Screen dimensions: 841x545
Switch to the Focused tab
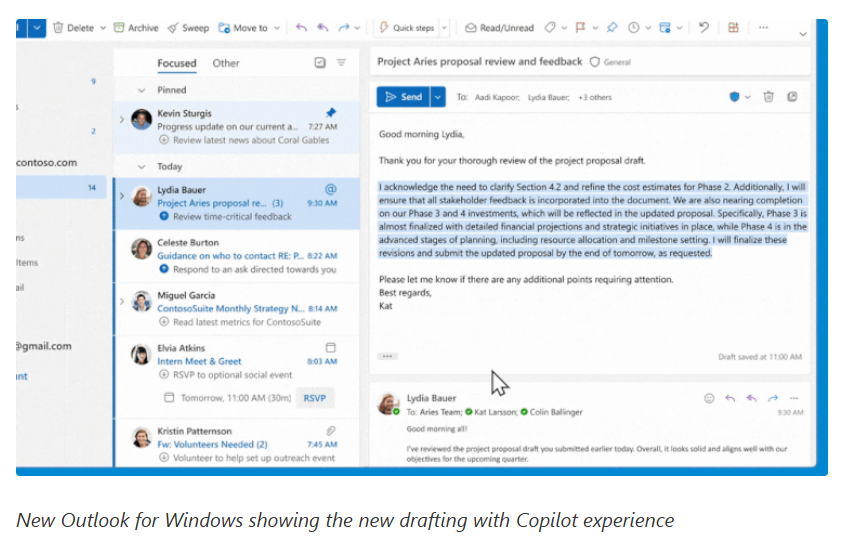tap(177, 63)
